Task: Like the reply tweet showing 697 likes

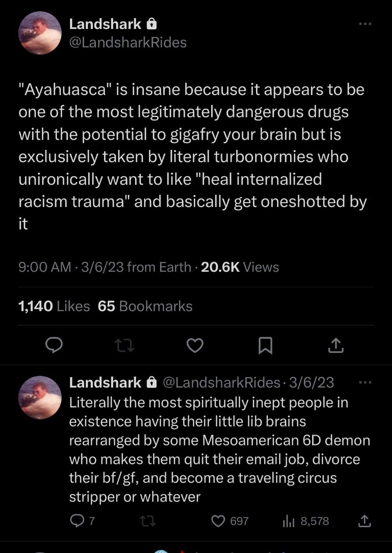Action: tap(230, 521)
